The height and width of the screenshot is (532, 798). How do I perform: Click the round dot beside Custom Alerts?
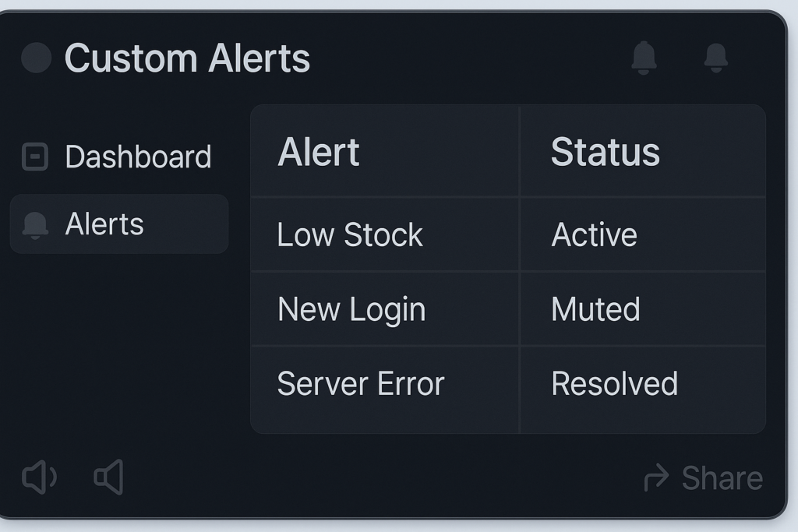36,58
